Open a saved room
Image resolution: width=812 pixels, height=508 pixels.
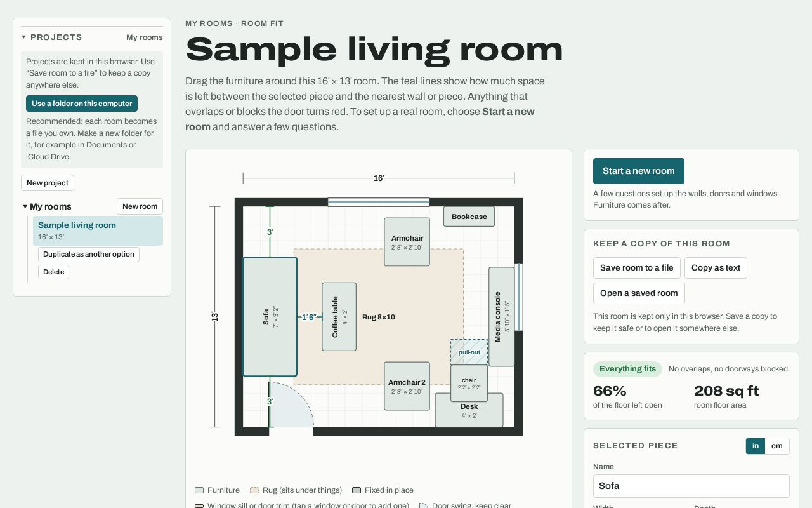639,293
